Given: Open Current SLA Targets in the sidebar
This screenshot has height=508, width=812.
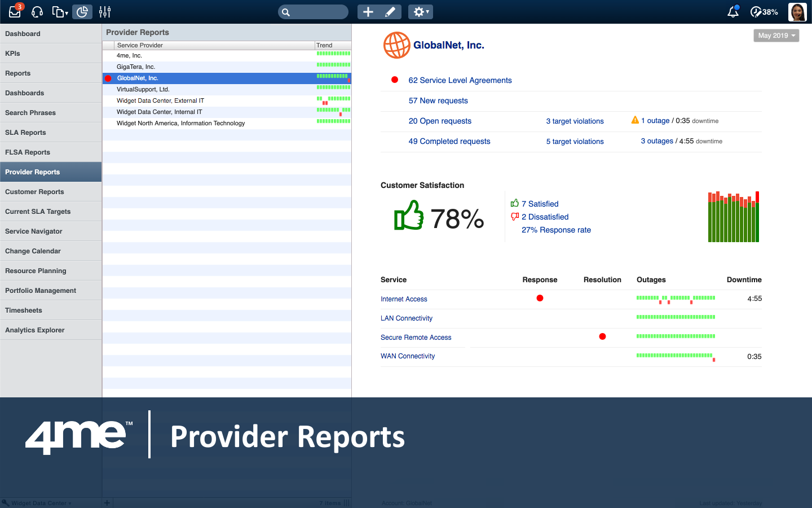Looking at the screenshot, I should pyautogui.click(x=51, y=212).
